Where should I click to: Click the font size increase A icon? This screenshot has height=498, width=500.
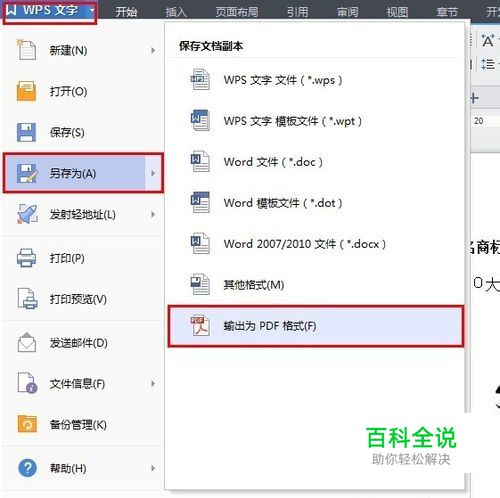click(488, 41)
